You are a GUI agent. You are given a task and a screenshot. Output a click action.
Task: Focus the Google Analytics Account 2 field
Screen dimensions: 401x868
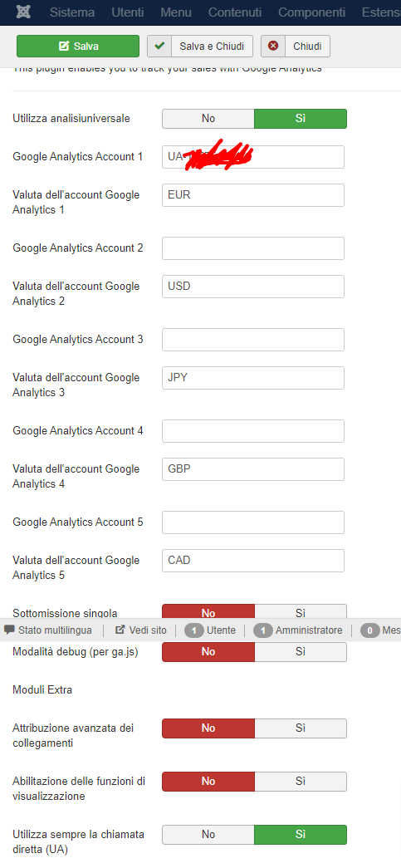[x=253, y=248]
